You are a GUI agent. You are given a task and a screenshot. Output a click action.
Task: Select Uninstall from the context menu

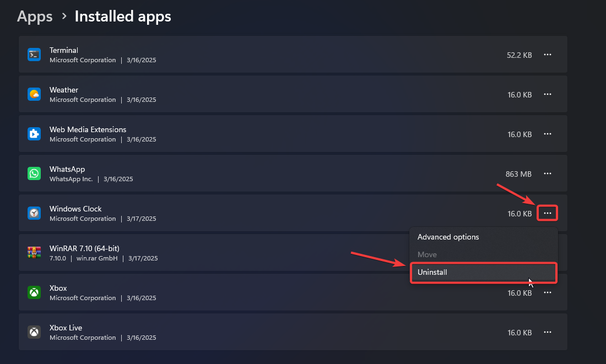484,272
